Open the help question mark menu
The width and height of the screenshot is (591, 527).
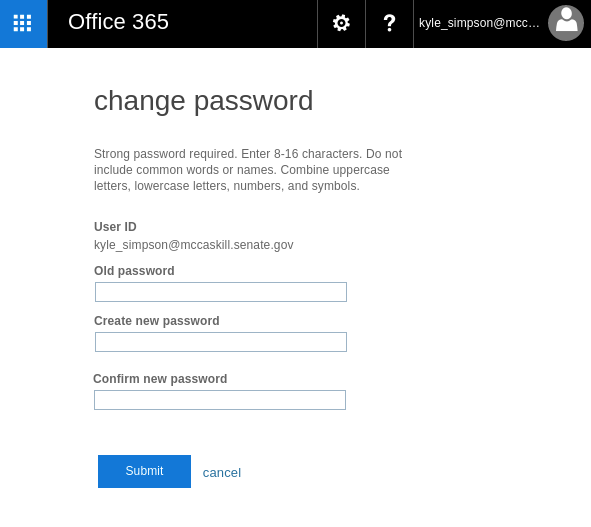[389, 23]
